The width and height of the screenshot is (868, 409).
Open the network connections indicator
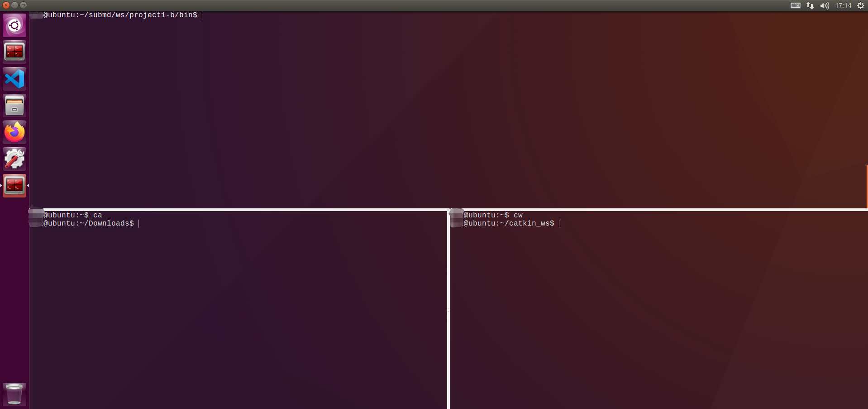810,5
